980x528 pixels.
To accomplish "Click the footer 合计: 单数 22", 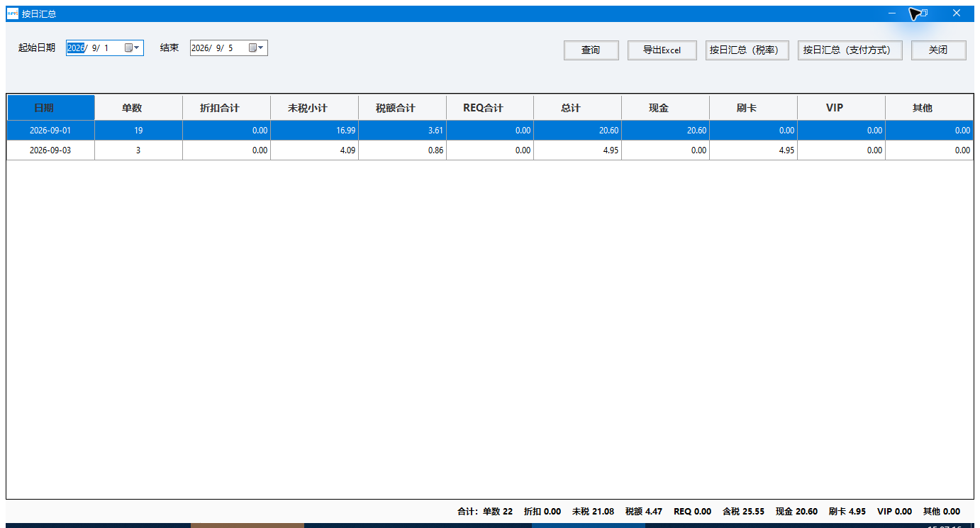I will pos(485,511).
